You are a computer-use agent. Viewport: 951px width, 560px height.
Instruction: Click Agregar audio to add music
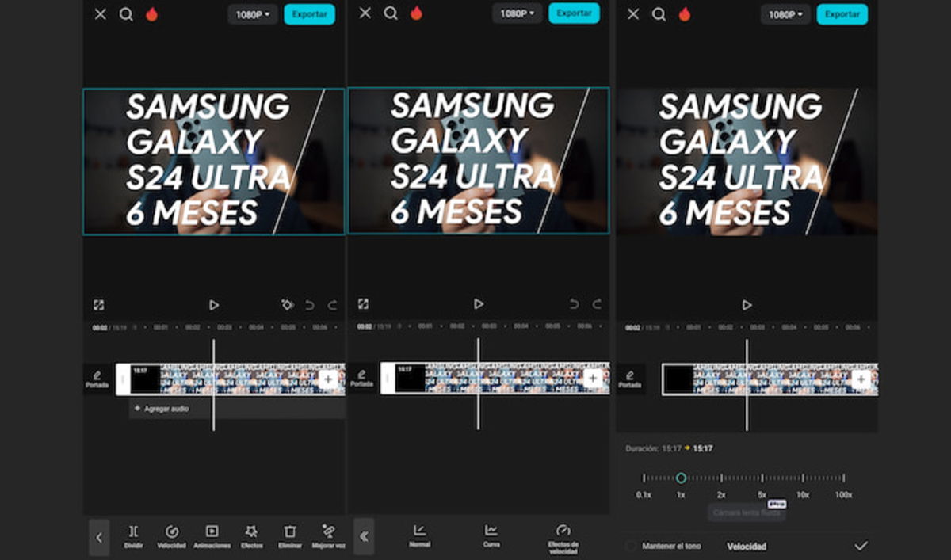tap(164, 408)
